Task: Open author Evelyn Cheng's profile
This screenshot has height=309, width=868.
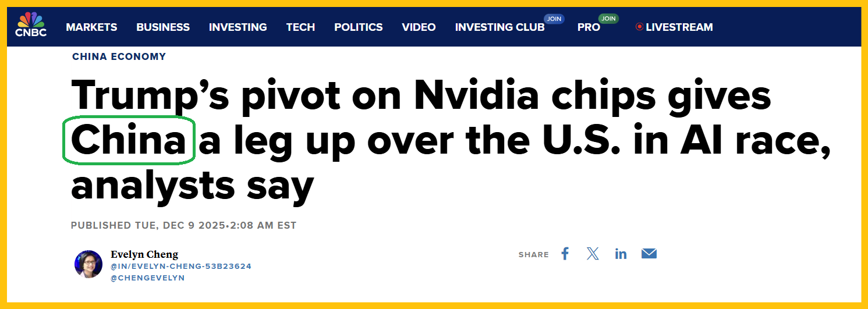Action: (x=144, y=254)
